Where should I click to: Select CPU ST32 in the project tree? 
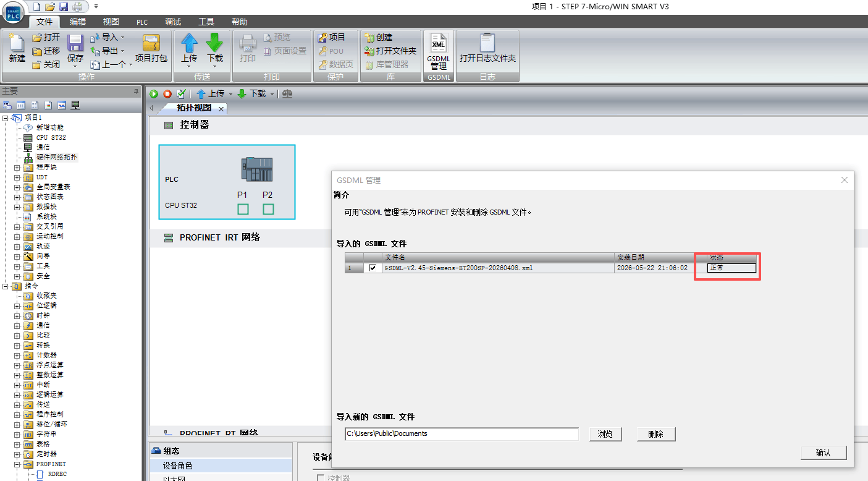click(51, 137)
